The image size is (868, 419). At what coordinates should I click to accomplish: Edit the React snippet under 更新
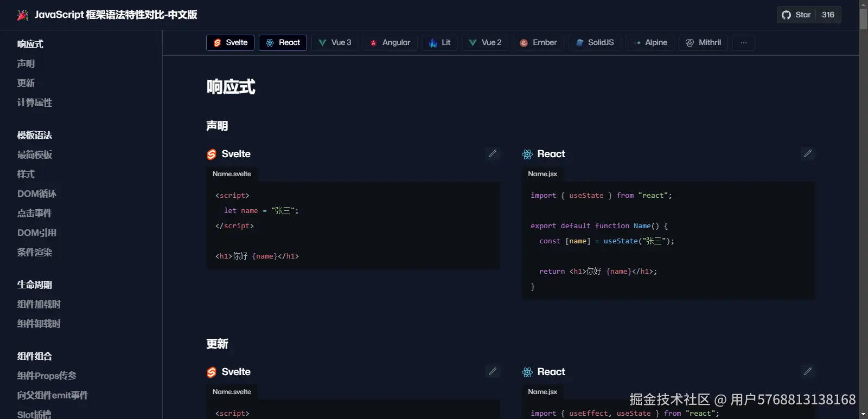click(808, 372)
